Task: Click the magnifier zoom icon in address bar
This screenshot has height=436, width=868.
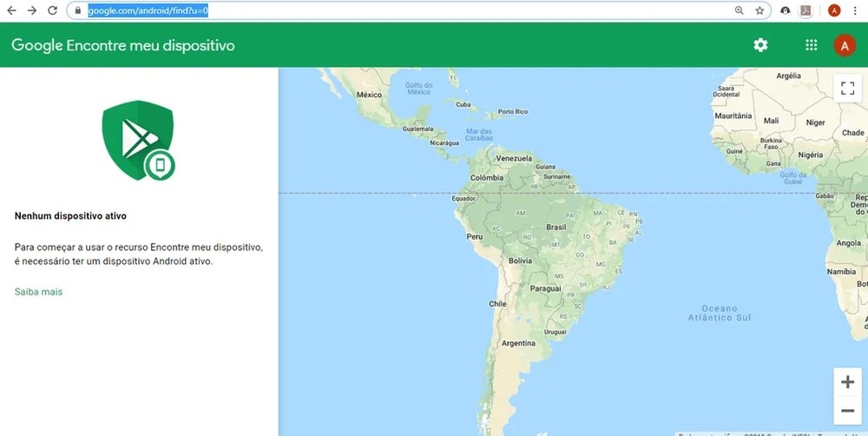Action: (x=740, y=10)
